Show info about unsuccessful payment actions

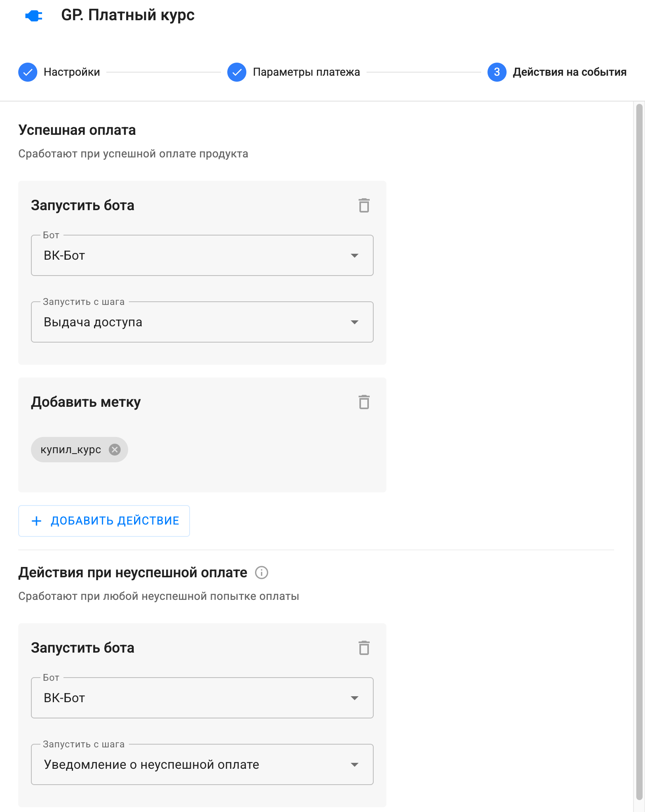[261, 573]
